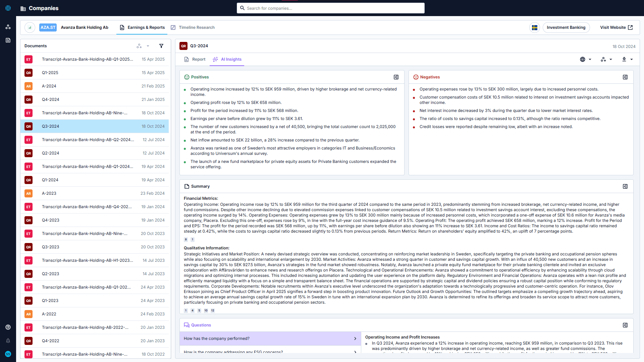This screenshot has height=362, width=644.
Task: Click the magnifier icon in search bar
Action: tap(242, 8)
